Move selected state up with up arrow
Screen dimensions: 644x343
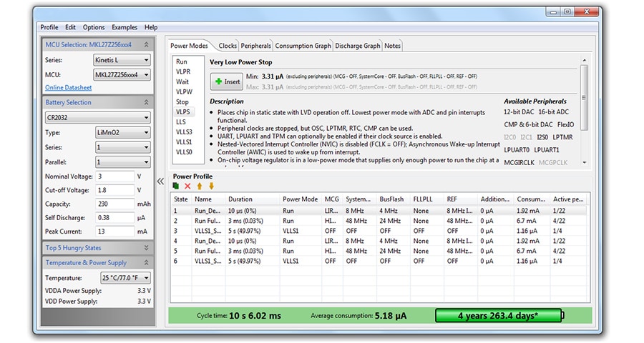click(200, 186)
